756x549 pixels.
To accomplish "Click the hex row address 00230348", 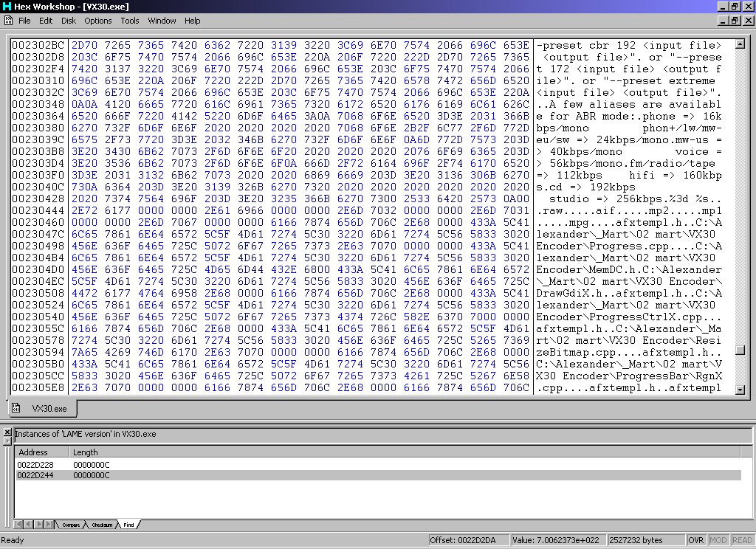I will (38, 104).
